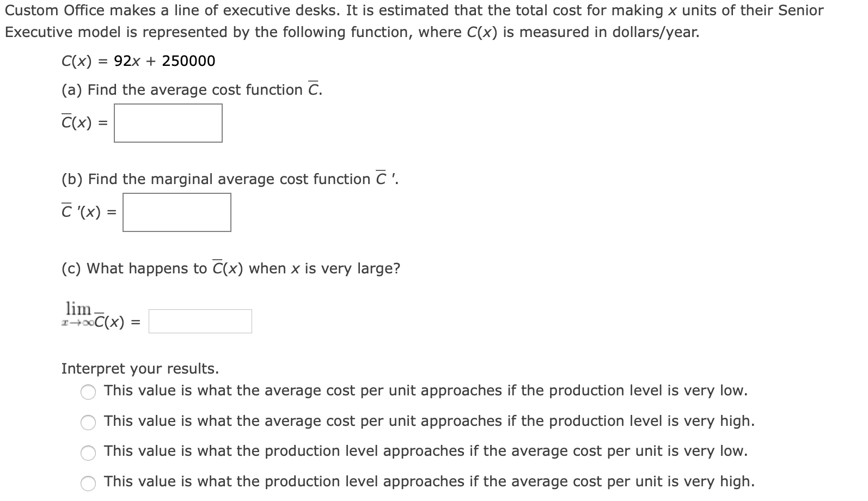
Task: Click the '(b) Find the marginal average cost' prompt
Action: click(x=230, y=179)
